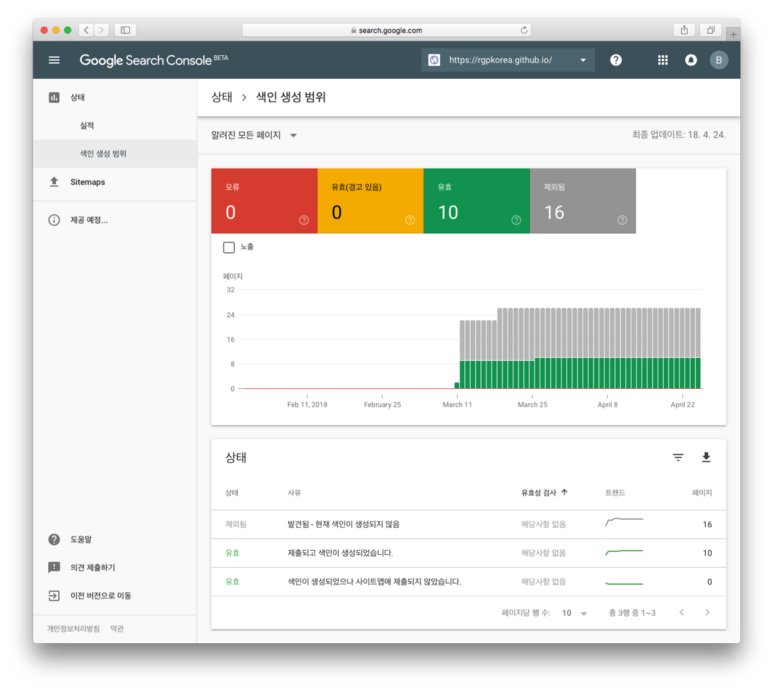This screenshot has height=690, width=773.
Task: Open the notifications bell icon
Action: pyautogui.click(x=691, y=60)
